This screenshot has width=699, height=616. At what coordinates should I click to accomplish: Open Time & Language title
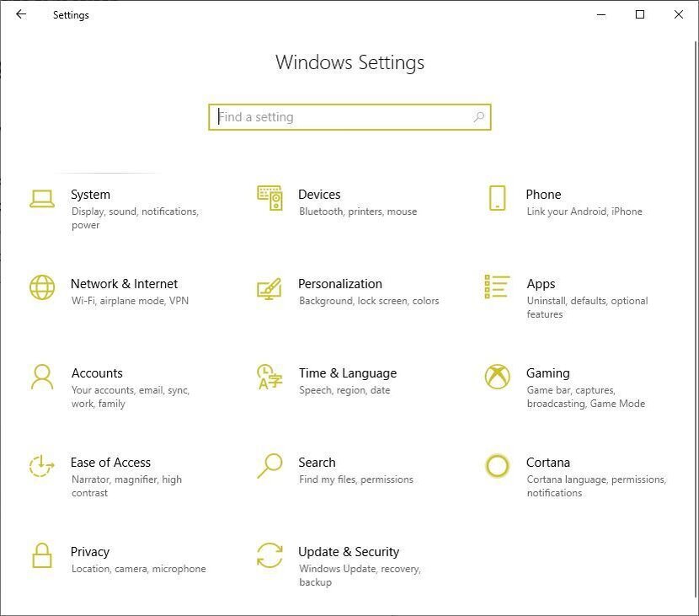click(x=348, y=373)
